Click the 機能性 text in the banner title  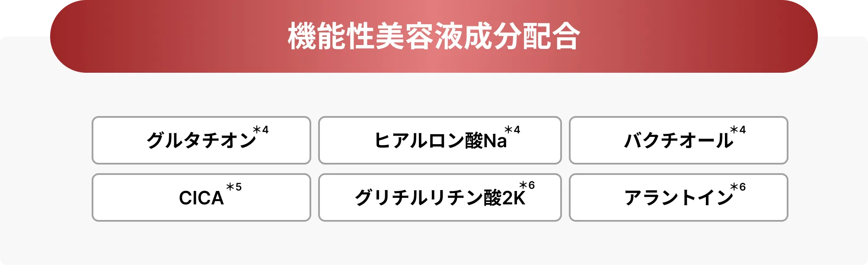[x=332, y=36]
